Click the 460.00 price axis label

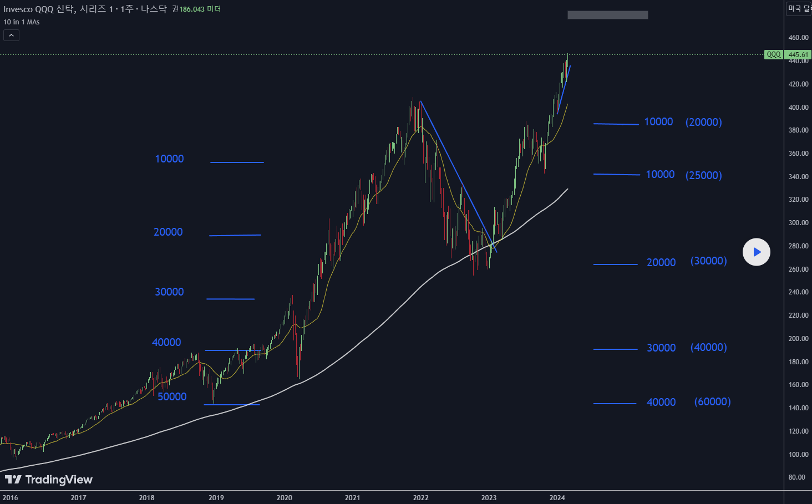click(798, 38)
